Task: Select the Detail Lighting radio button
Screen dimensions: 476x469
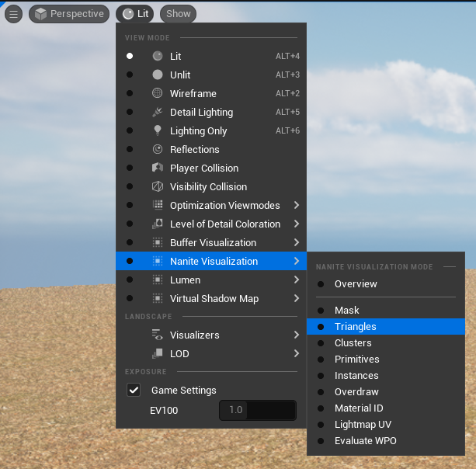Action: tap(130, 112)
